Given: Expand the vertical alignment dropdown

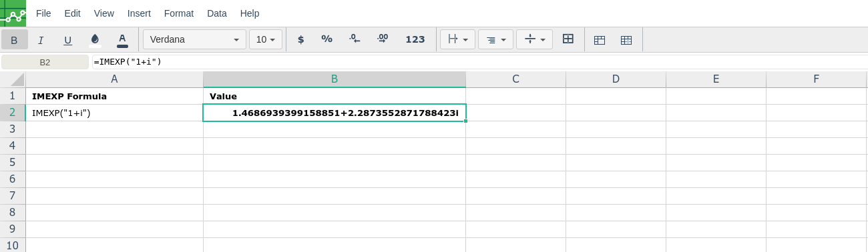Looking at the screenshot, I should pos(534,39).
